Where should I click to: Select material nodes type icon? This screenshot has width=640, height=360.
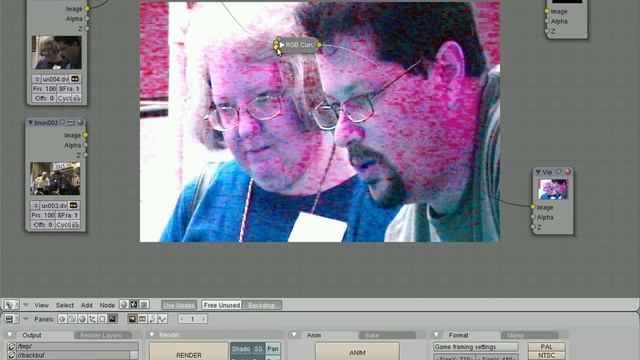pyautogui.click(x=124, y=304)
